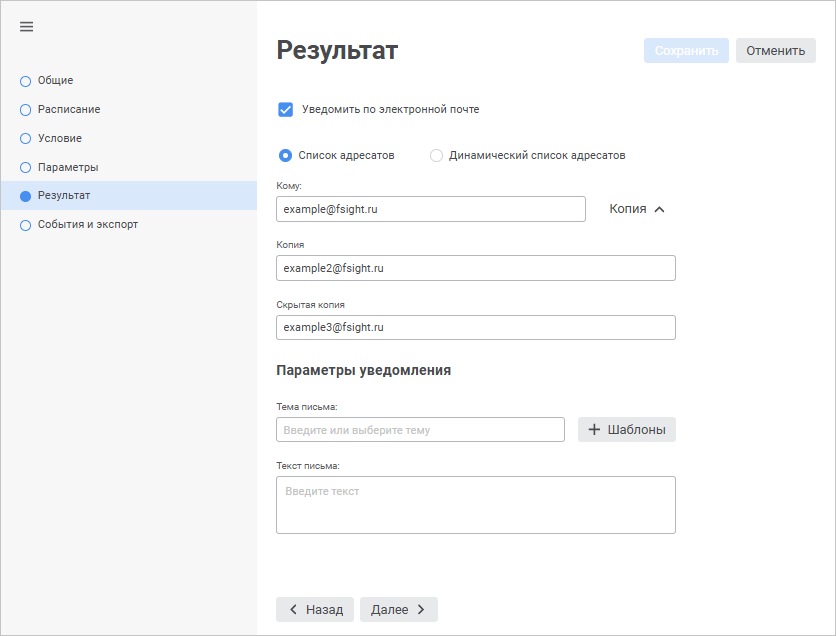Click the plus icon on Шаблоны
The height and width of the screenshot is (636, 836).
click(x=594, y=430)
